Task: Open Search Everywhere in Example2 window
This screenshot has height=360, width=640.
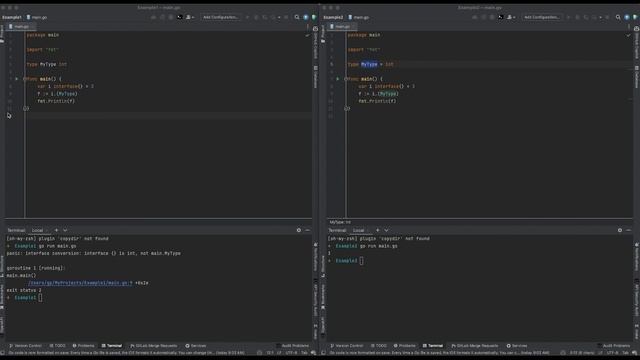Action: pos(618,17)
